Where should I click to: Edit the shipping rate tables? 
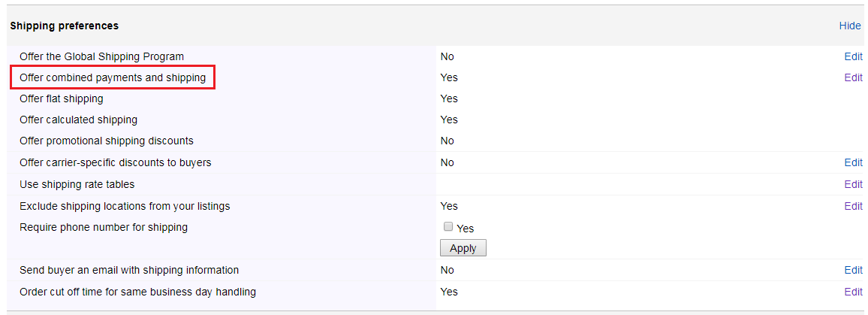click(853, 184)
